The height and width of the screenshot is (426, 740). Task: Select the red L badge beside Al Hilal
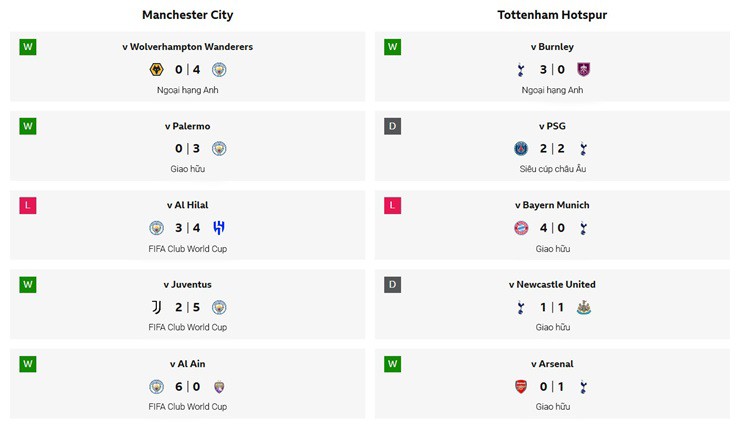28,205
